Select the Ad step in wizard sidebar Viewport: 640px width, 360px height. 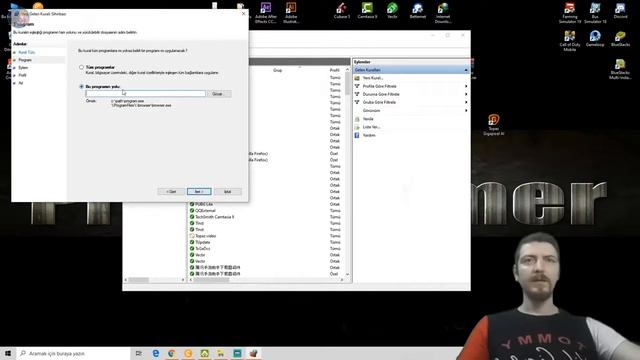point(21,83)
